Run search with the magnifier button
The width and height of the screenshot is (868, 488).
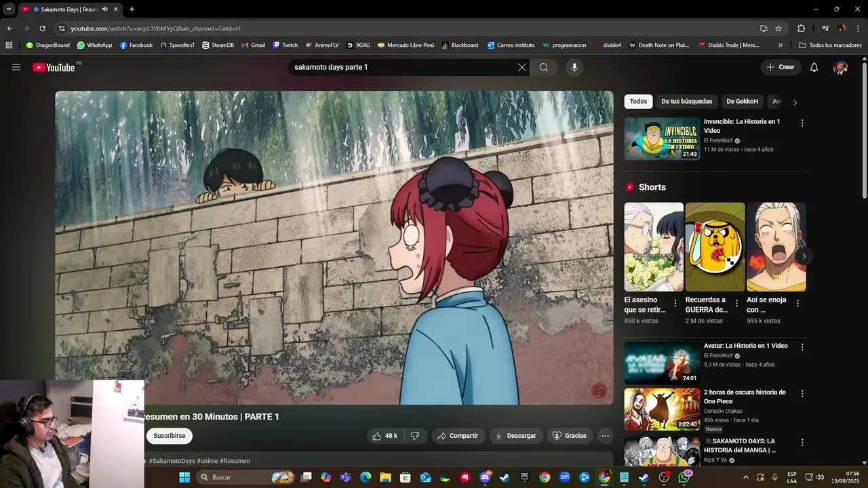tap(544, 67)
